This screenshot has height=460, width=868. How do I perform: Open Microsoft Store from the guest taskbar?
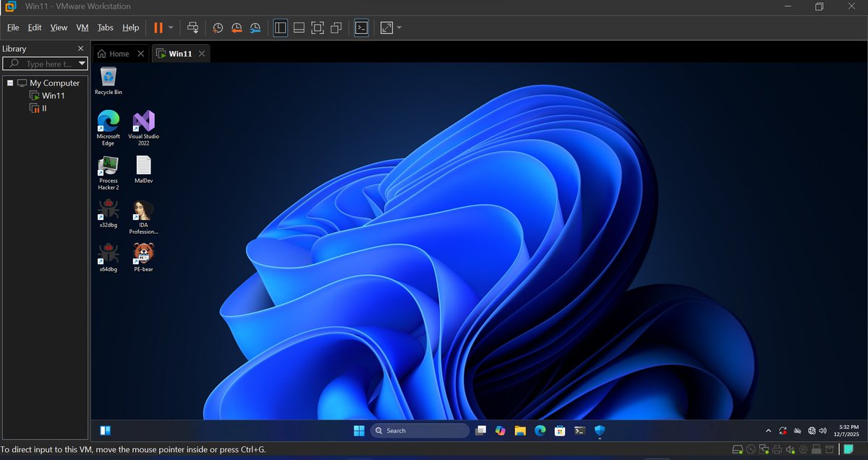pyautogui.click(x=559, y=430)
